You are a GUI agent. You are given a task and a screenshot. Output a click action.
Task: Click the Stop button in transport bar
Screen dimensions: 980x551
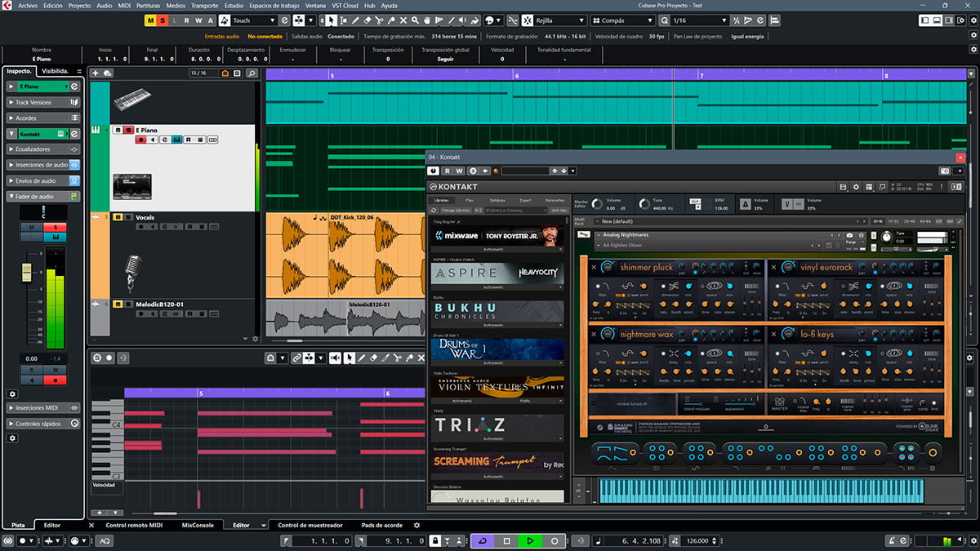(x=506, y=540)
